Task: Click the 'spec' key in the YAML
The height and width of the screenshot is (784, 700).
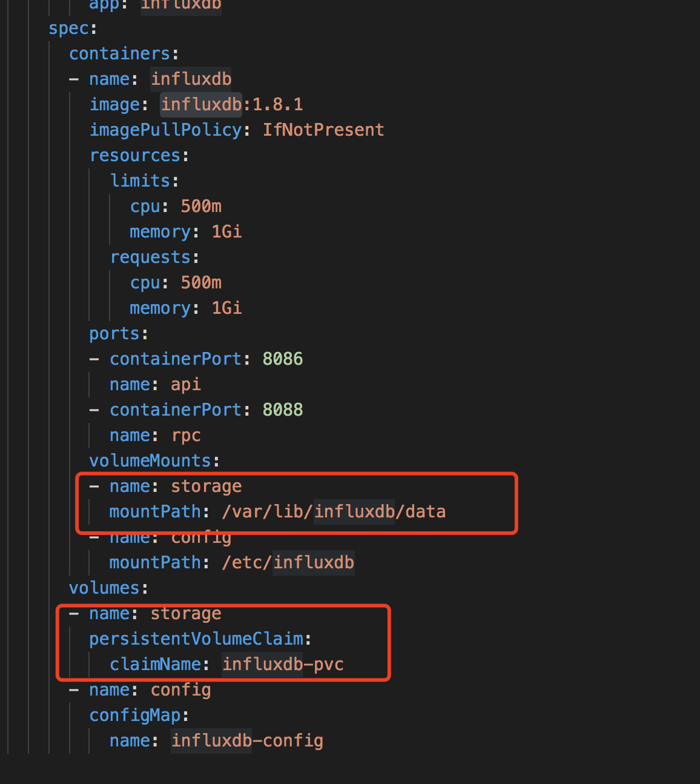Action: pos(69,28)
